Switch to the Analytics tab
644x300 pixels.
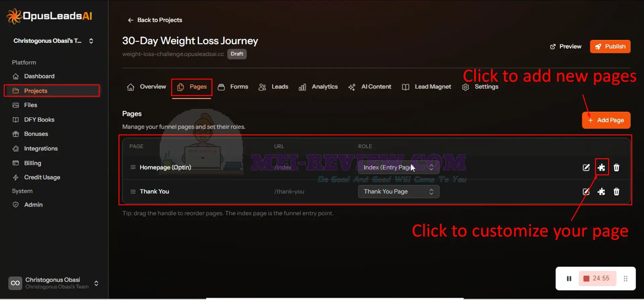(318, 87)
